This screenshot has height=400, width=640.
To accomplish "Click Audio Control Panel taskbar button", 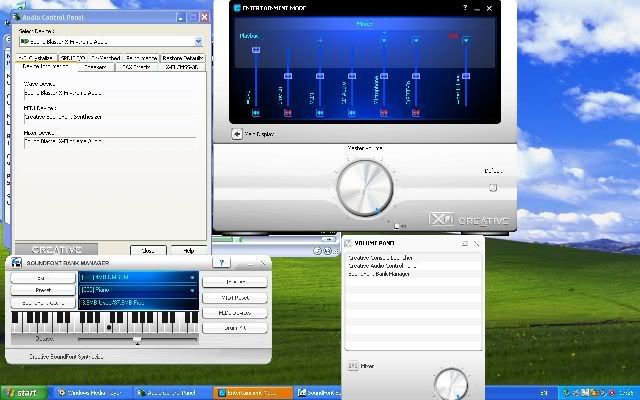I will coord(171,393).
